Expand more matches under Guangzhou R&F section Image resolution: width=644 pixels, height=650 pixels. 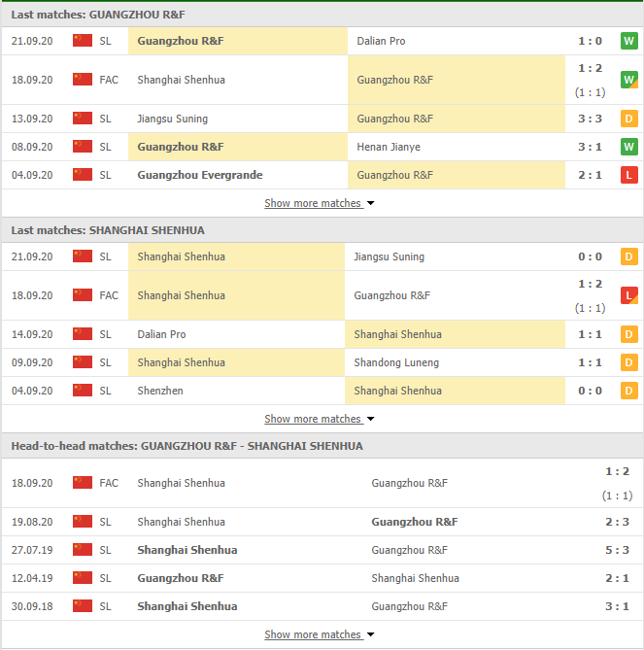tap(319, 203)
